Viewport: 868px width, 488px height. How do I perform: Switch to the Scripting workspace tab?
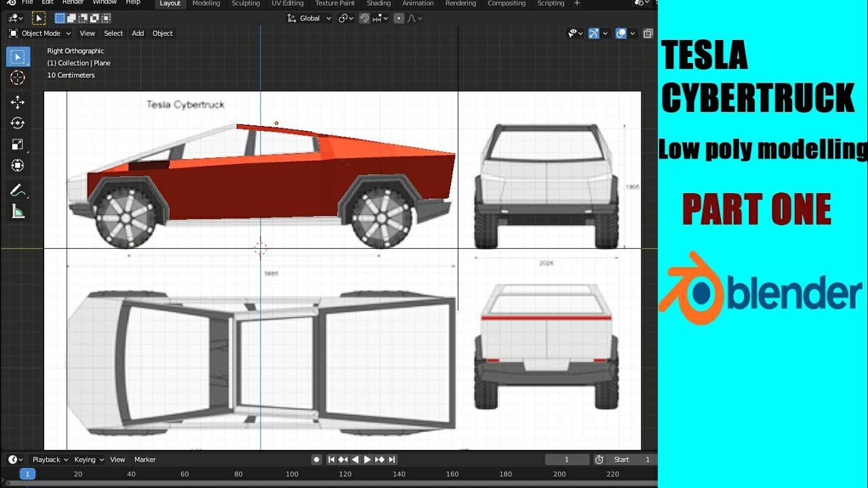tap(551, 3)
